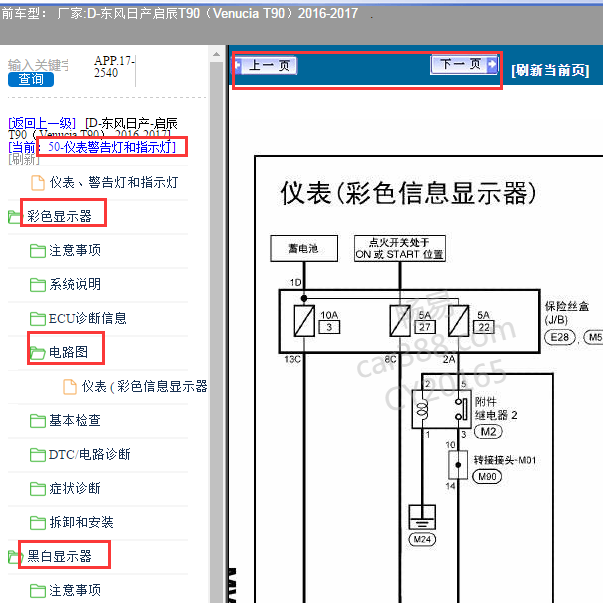
Task: Go to next page with 下一页
Action: (464, 64)
